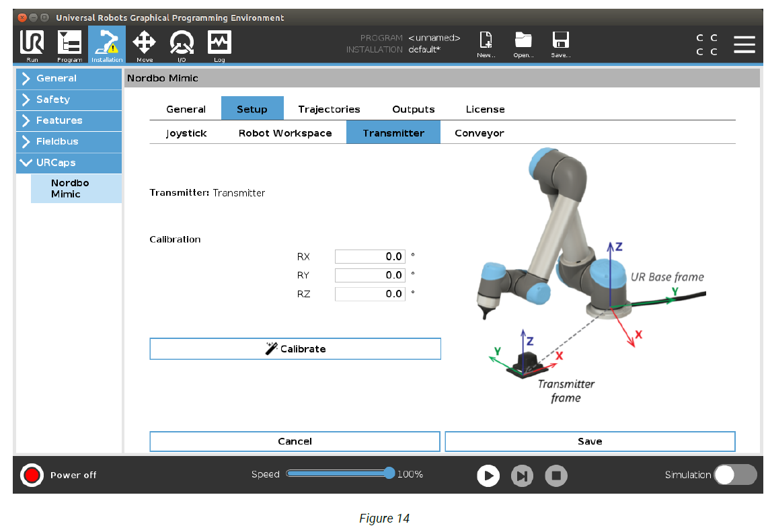This screenshot has width=766, height=532.
Task: Click the Stop button
Action: coord(556,476)
